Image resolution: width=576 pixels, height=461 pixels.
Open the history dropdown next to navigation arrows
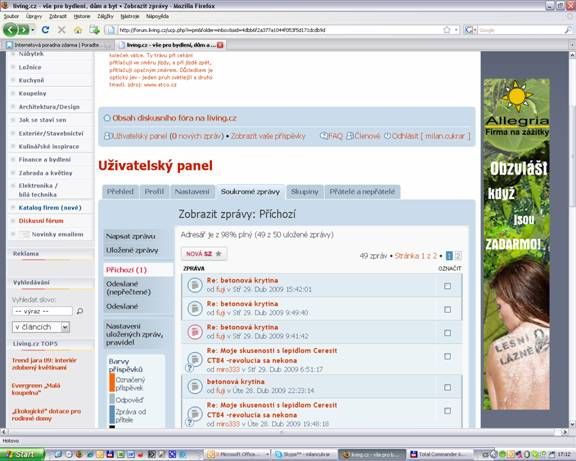point(33,30)
